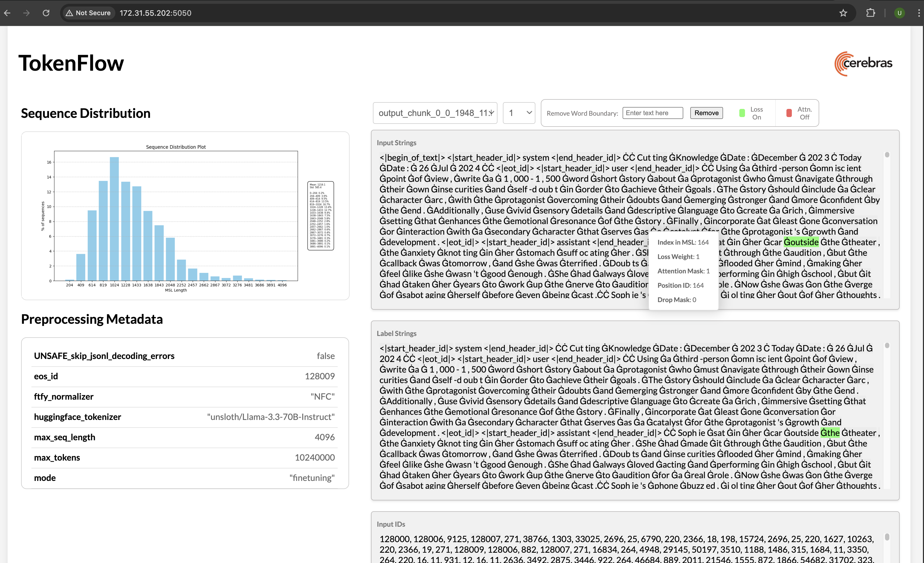Click the browser forward arrow

26,13
